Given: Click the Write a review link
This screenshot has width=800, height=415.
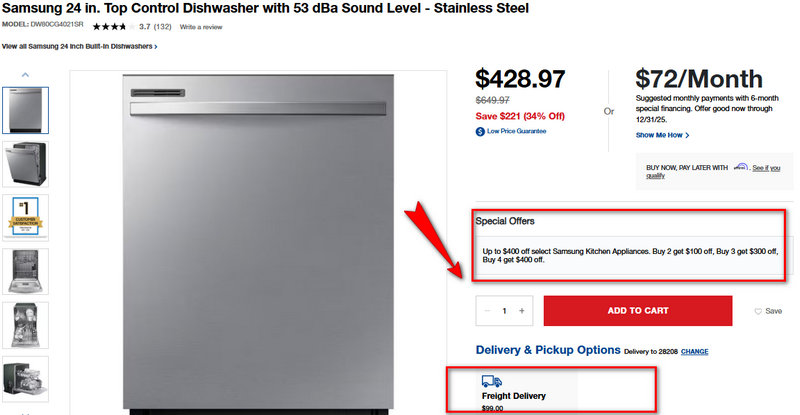Looking at the screenshot, I should point(201,26).
